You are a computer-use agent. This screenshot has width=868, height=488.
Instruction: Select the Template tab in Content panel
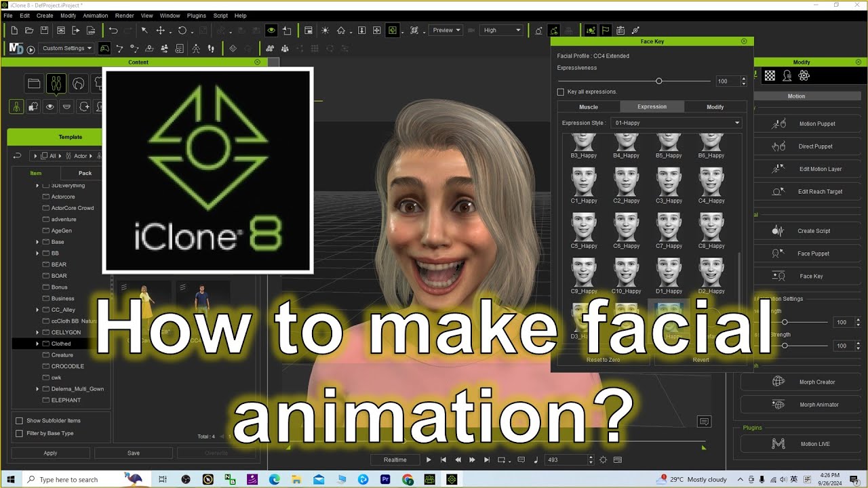[x=70, y=137]
